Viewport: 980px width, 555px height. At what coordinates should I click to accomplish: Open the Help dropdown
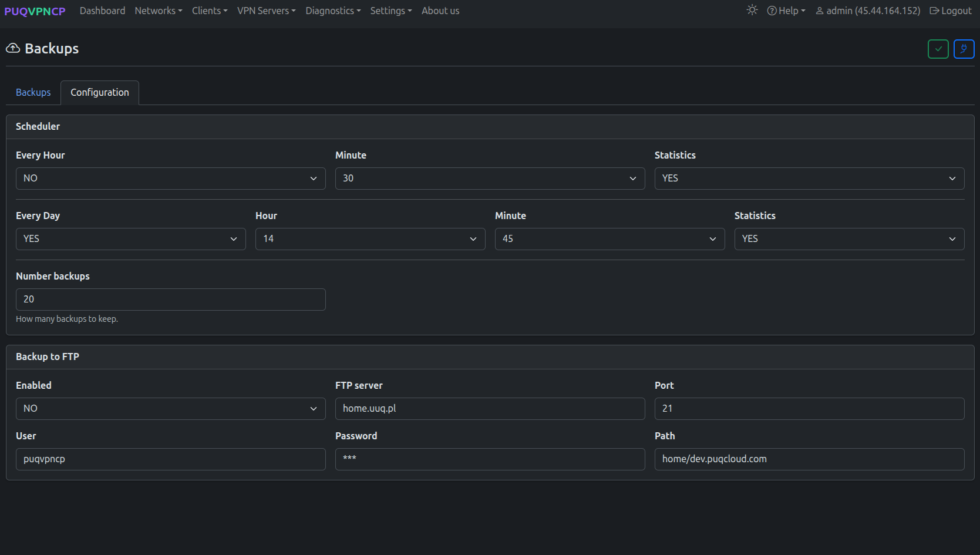point(786,11)
